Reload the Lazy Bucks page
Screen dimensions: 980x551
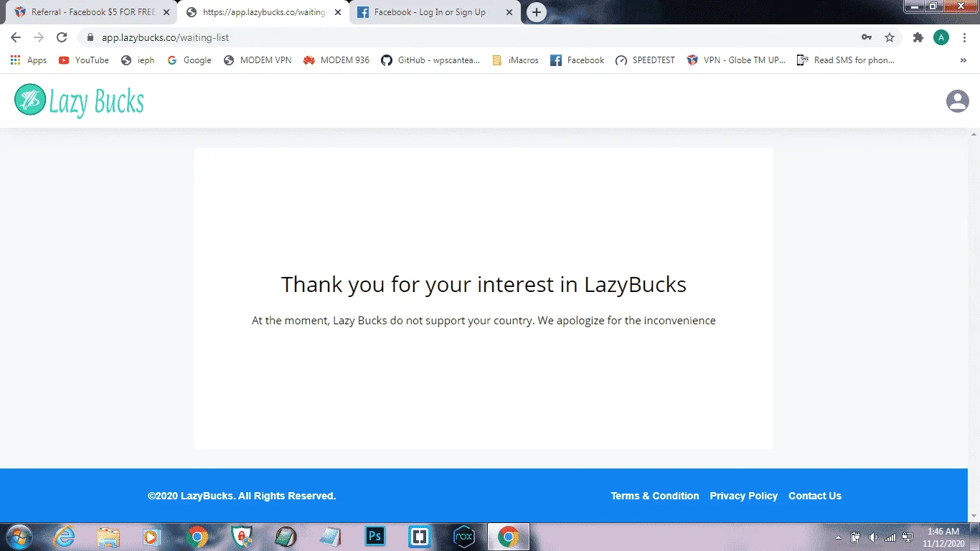tap(62, 37)
